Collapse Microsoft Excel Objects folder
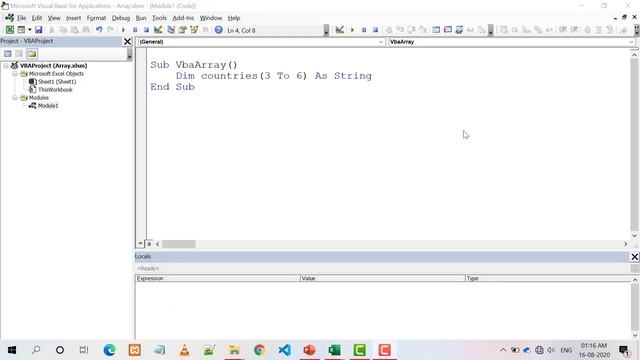Viewport: 640px width, 360px height. pos(14,74)
